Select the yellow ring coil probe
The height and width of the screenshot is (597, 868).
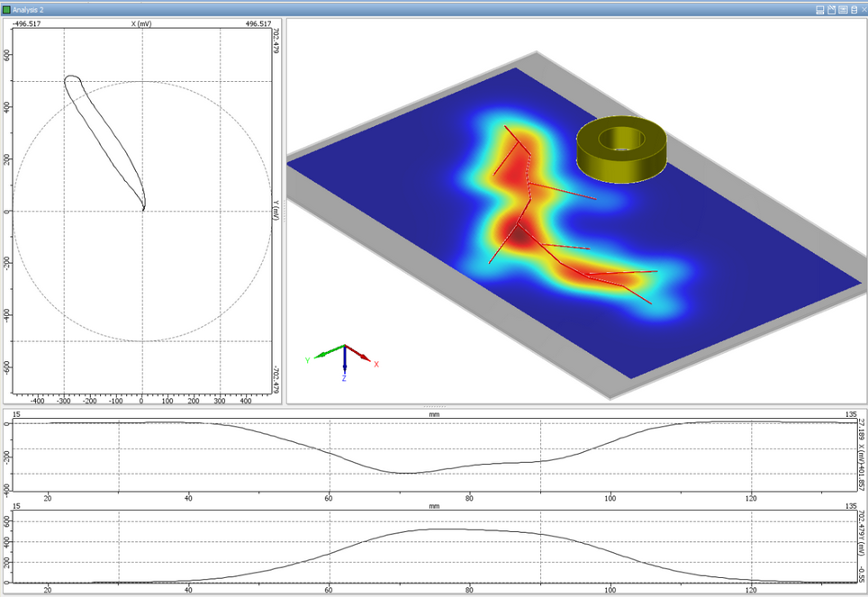point(621,149)
